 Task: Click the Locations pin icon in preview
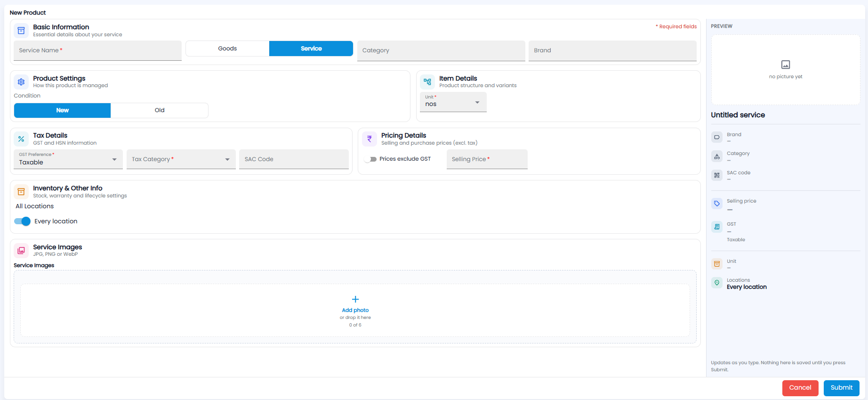717,283
